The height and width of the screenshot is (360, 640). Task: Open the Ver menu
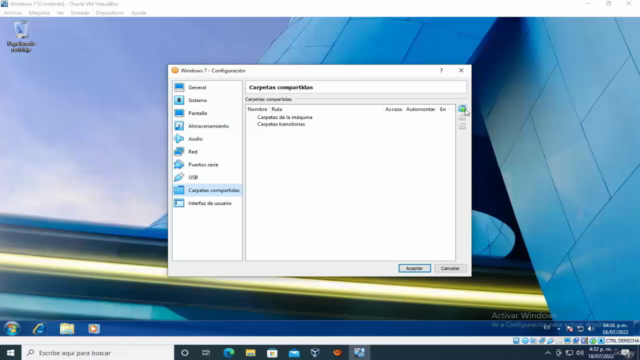click(x=60, y=13)
